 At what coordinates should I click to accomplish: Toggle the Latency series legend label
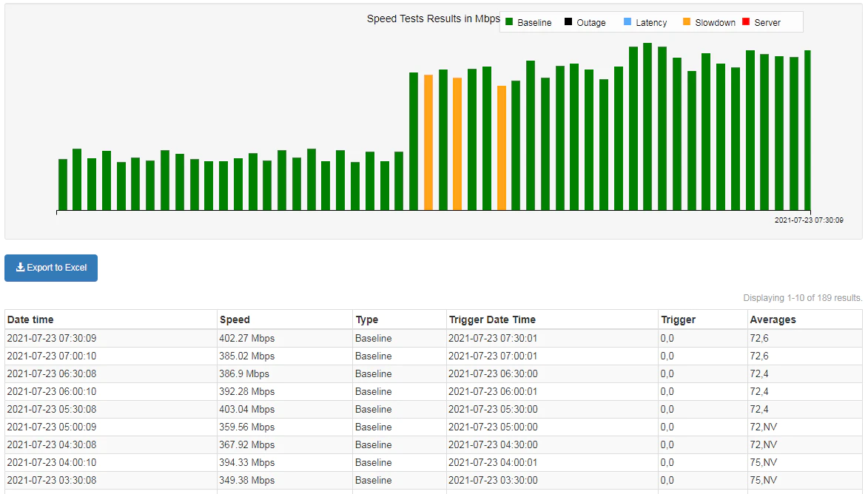click(651, 23)
